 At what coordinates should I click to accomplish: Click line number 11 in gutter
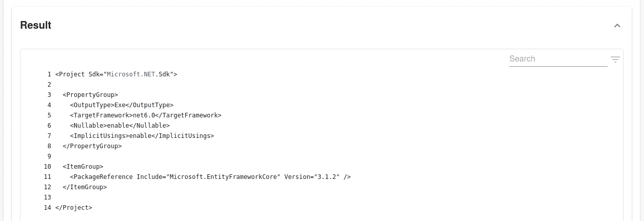(48, 177)
